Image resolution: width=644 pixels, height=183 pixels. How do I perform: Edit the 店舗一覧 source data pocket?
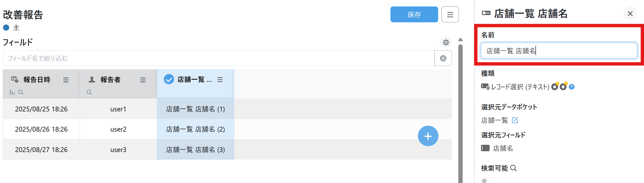pyautogui.click(x=515, y=120)
